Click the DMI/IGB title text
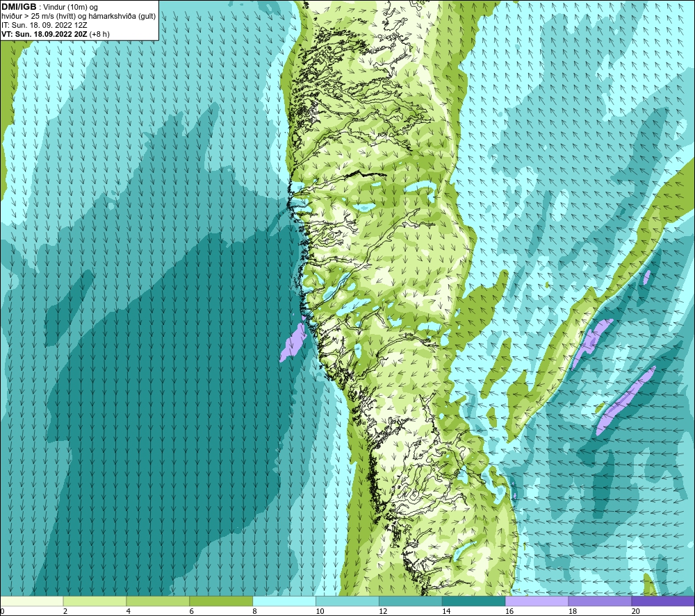Viewport: 695px width, 616px height. coord(19,7)
